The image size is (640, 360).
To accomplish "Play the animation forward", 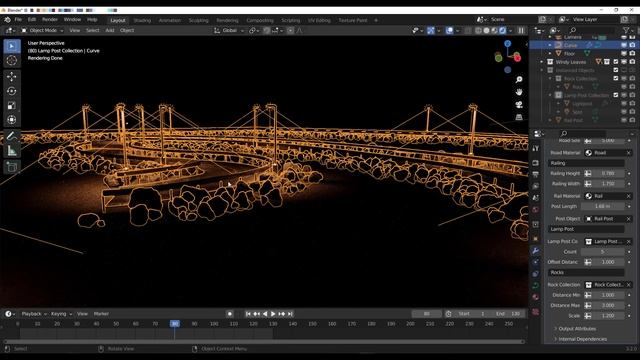I will tap(273, 314).
